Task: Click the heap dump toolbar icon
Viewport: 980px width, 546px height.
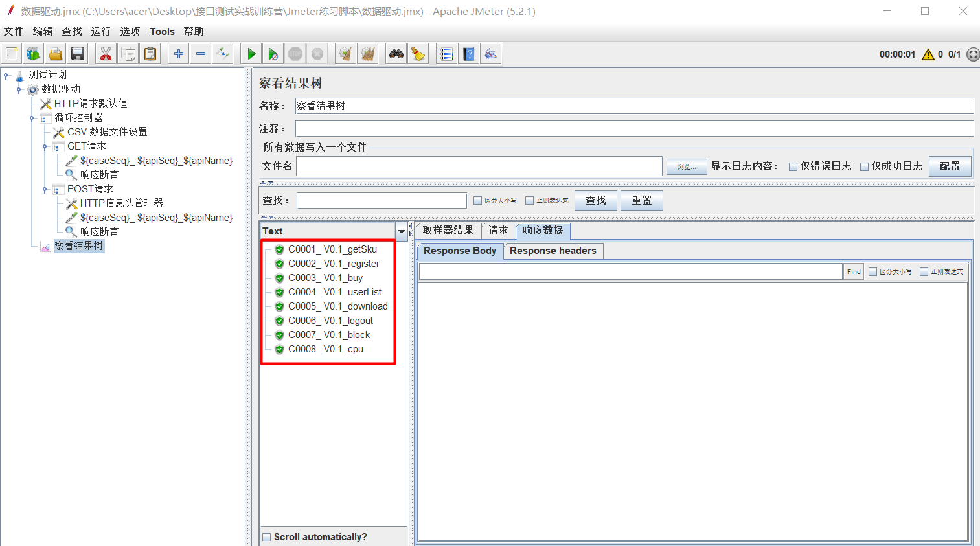Action: (x=491, y=54)
